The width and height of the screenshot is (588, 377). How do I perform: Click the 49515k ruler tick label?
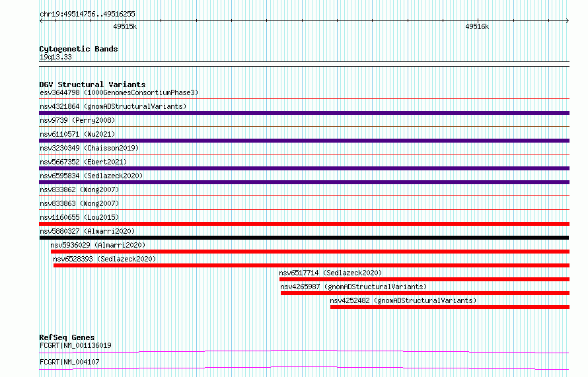pos(125,26)
